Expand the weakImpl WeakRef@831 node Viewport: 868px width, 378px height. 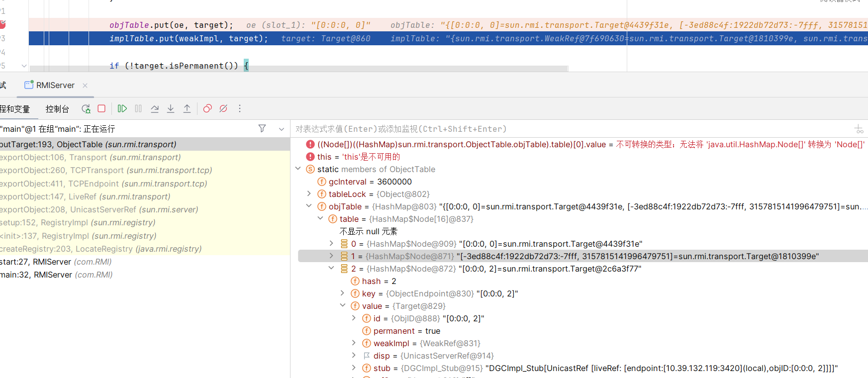354,343
